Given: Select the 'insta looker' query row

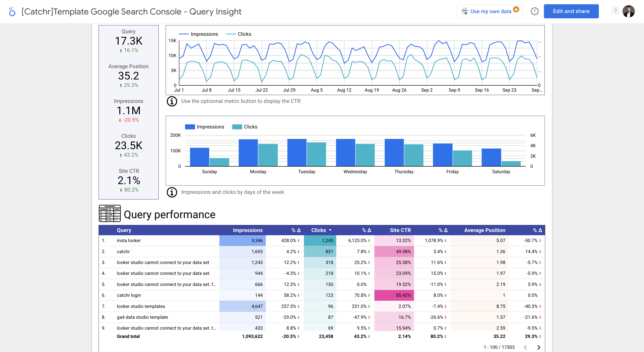Looking at the screenshot, I should pyautogui.click(x=322, y=240).
